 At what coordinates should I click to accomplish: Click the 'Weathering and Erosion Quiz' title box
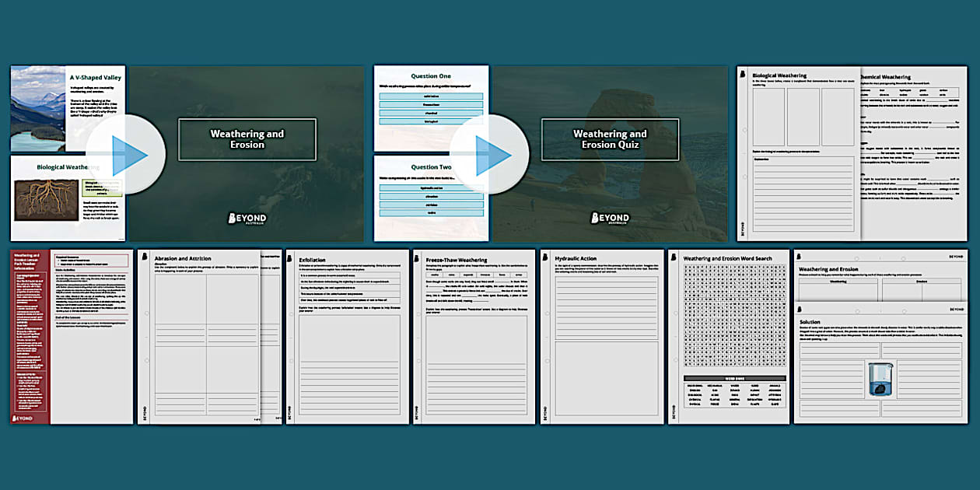point(611,139)
